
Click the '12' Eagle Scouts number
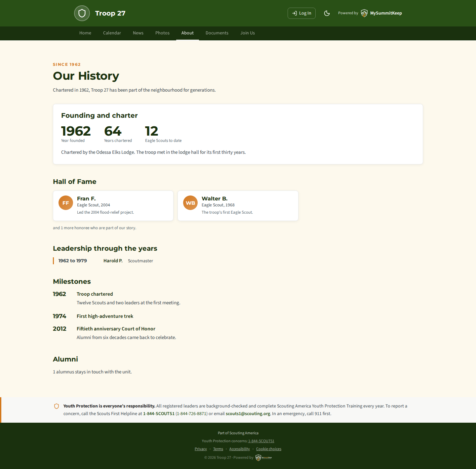[x=152, y=131]
